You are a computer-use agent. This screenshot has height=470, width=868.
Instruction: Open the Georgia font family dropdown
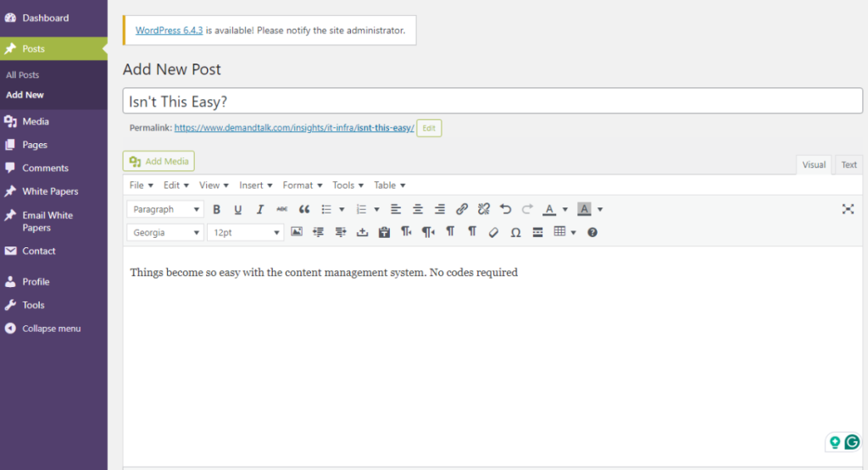click(x=165, y=233)
